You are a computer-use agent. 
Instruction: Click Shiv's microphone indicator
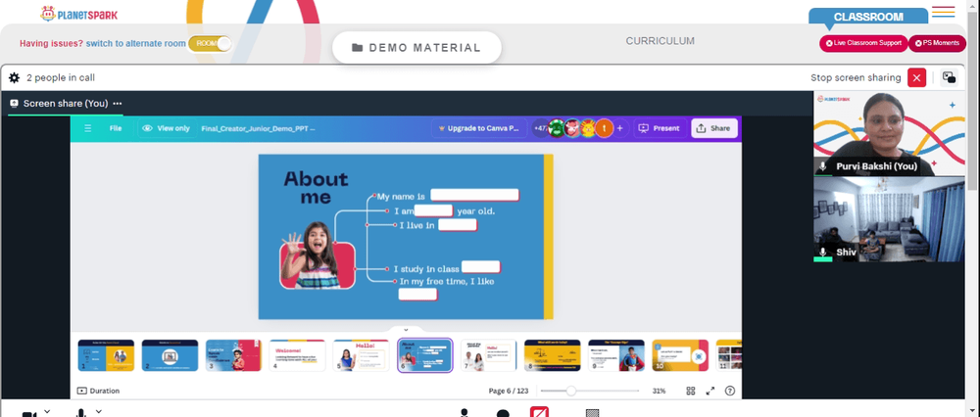pos(823,253)
